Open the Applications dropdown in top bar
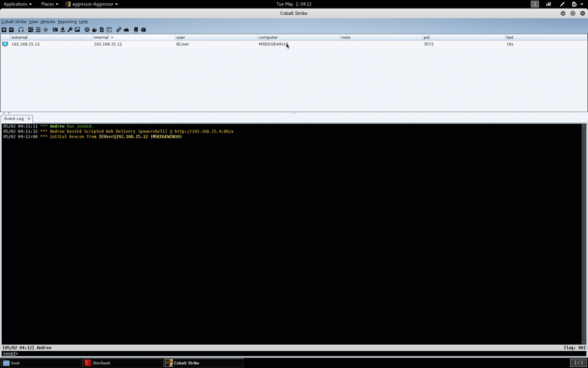 tap(17, 4)
